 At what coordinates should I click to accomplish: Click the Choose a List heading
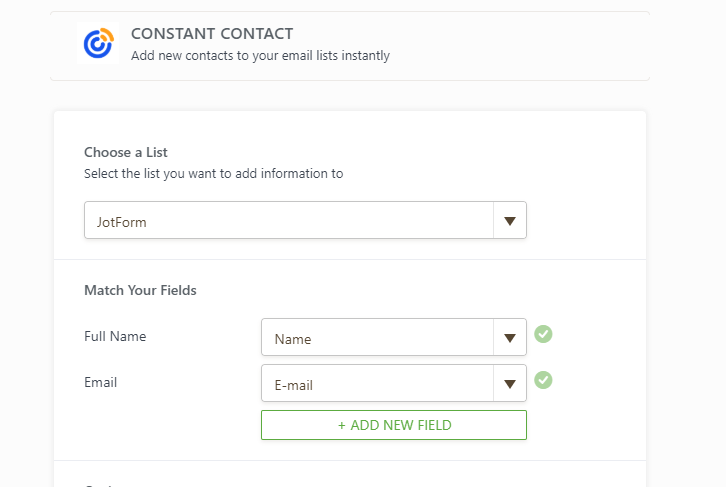pyautogui.click(x=126, y=153)
